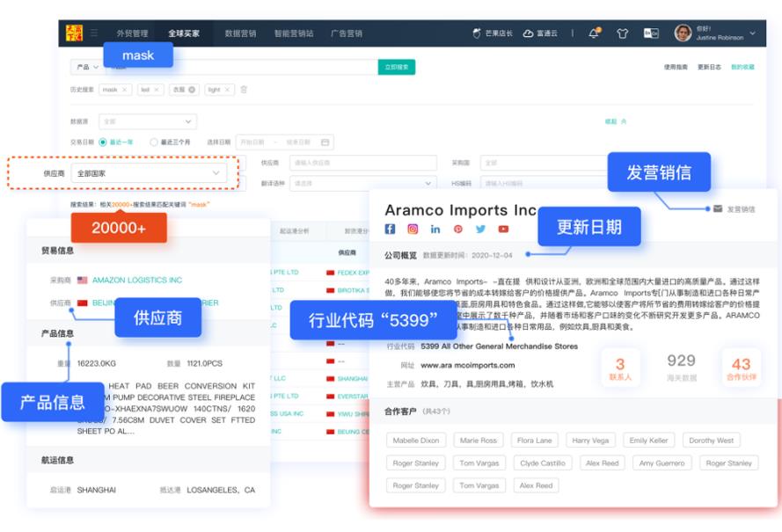Click the t-shirt theme icon
Image resolution: width=782 pixels, height=532 pixels.
coord(622,33)
